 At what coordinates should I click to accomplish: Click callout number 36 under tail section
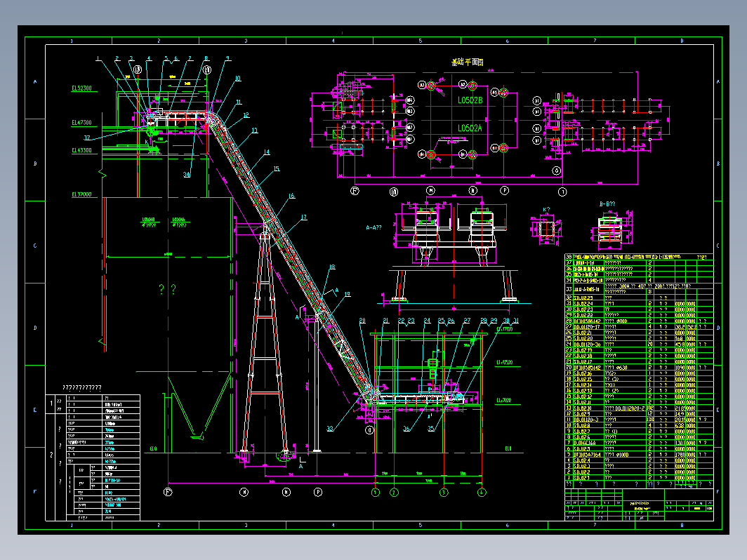point(406,429)
